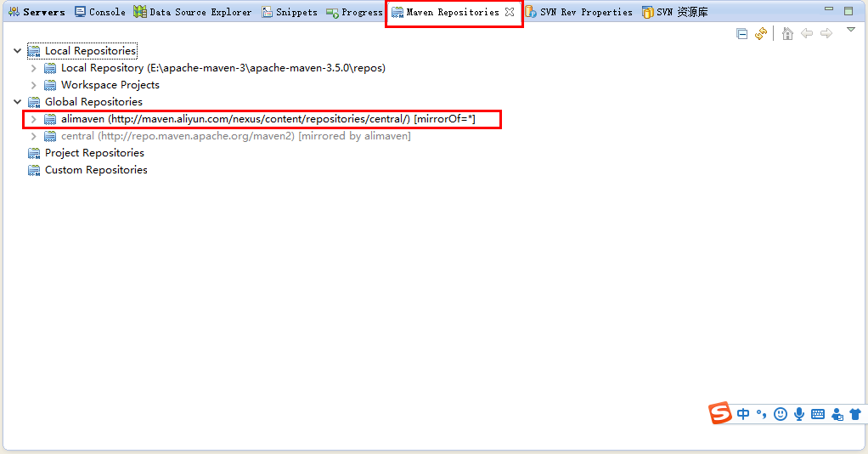868x454 pixels.
Task: Select the Project Repositories tree item
Action: point(94,153)
